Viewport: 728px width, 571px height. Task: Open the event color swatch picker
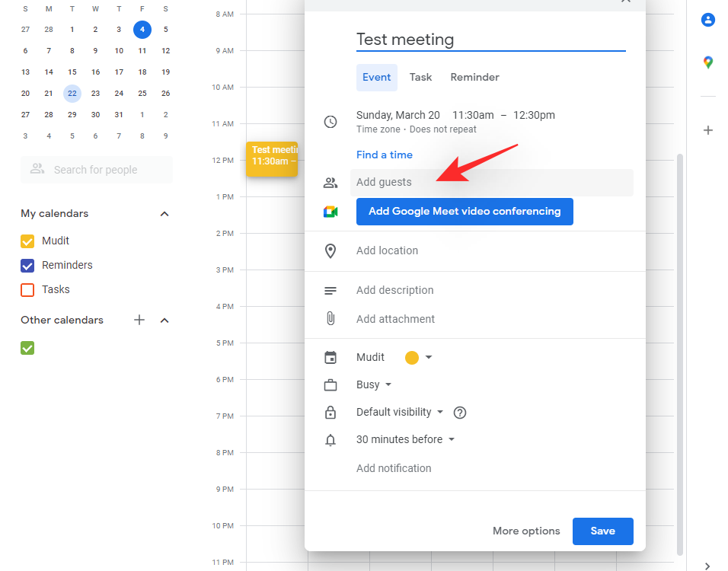(417, 357)
